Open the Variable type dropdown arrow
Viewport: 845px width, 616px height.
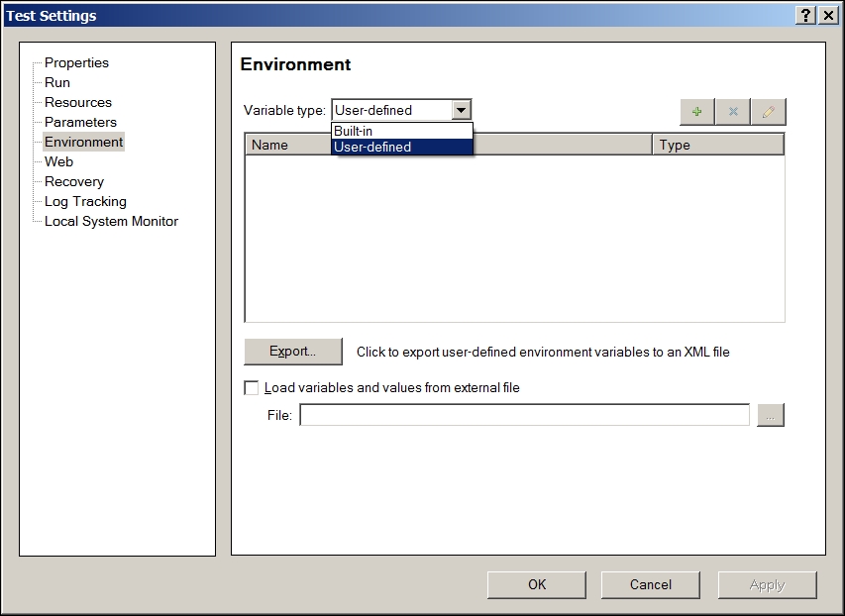(461, 111)
